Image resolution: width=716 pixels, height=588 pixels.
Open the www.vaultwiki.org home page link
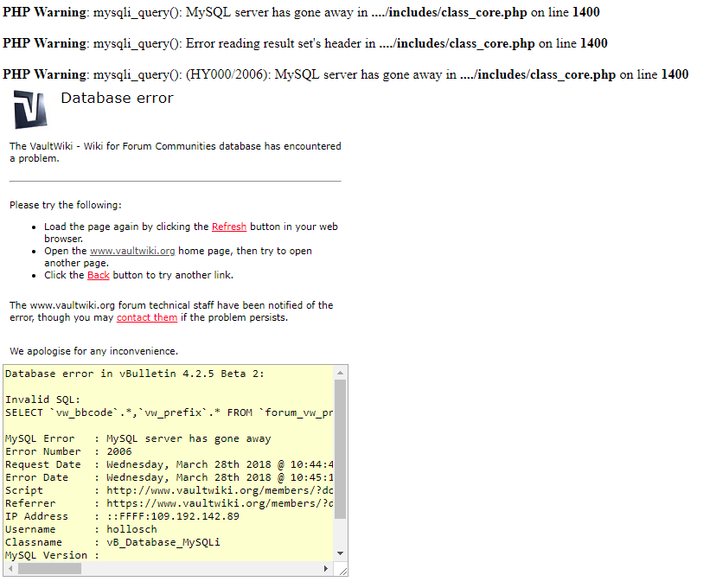(132, 251)
